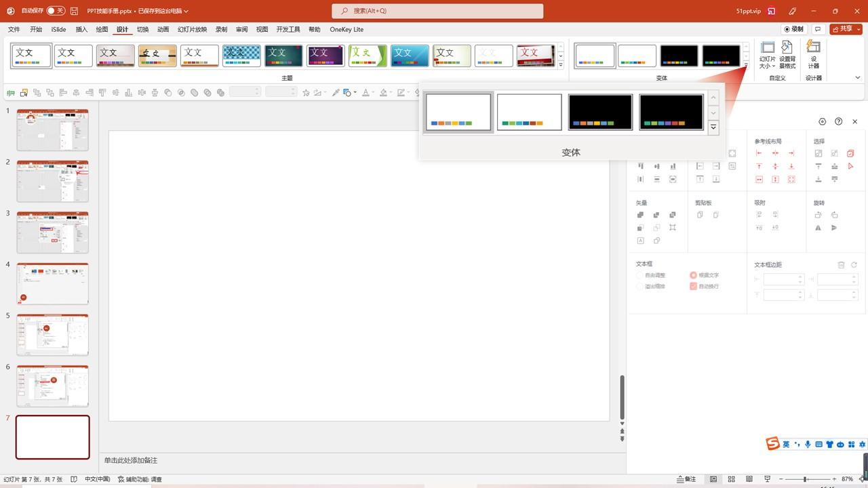Expand the enlarged 变体 gallery more button
Screen dimensions: 868x488
[x=713, y=127]
